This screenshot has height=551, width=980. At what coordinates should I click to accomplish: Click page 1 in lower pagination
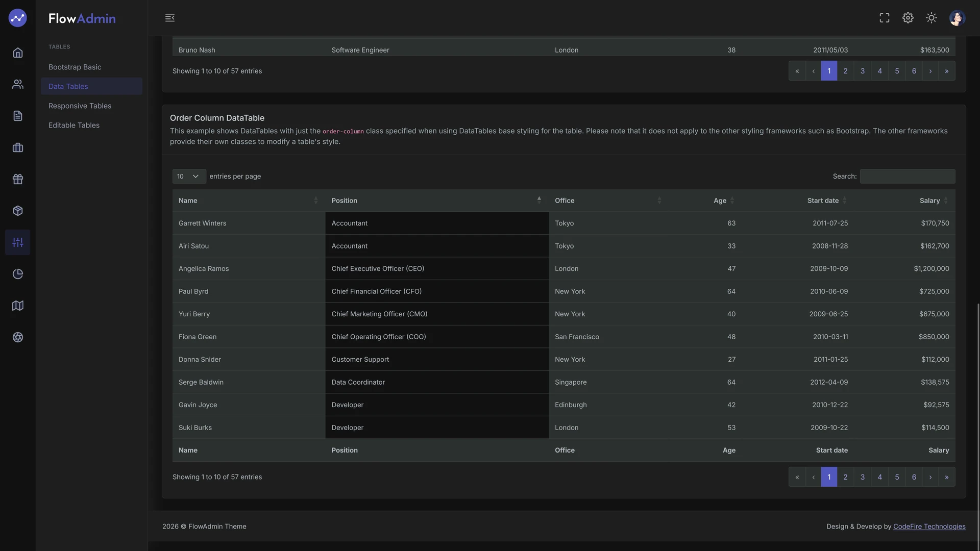[829, 477]
